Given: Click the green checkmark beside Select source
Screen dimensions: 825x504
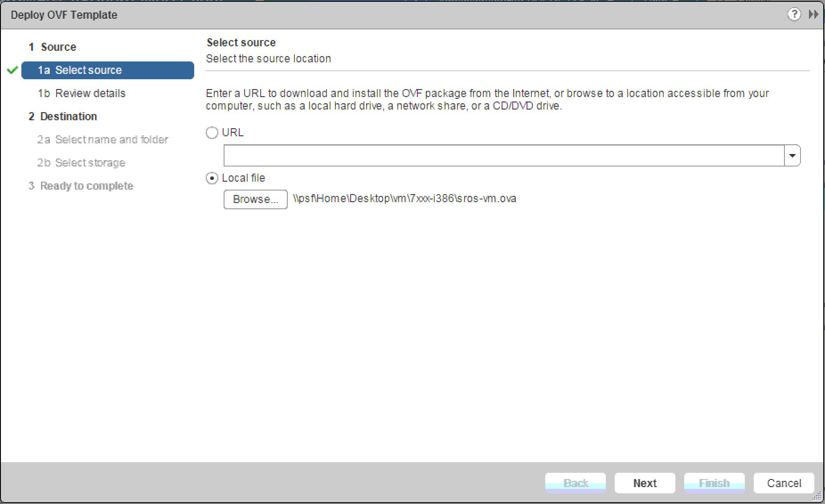Looking at the screenshot, I should (x=12, y=70).
